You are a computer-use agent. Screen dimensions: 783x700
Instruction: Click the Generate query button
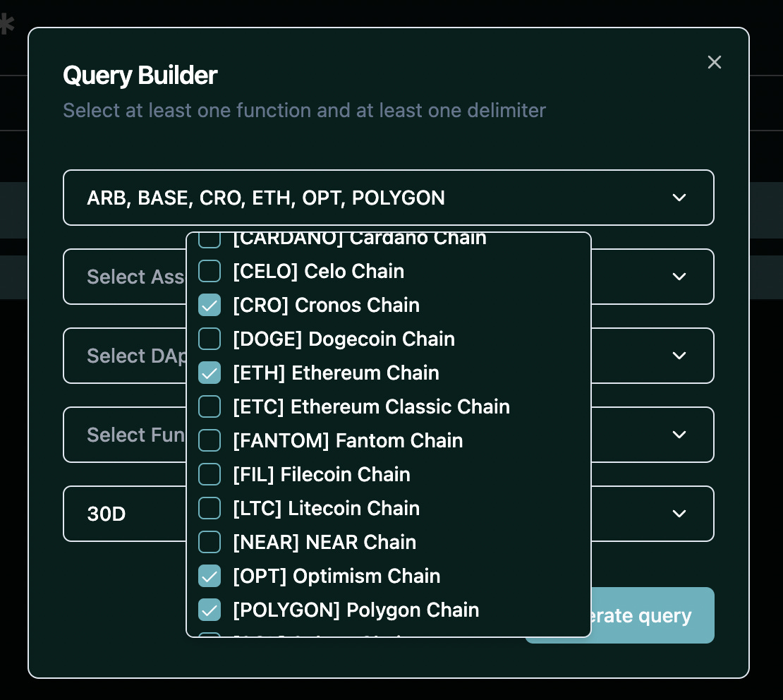(652, 615)
